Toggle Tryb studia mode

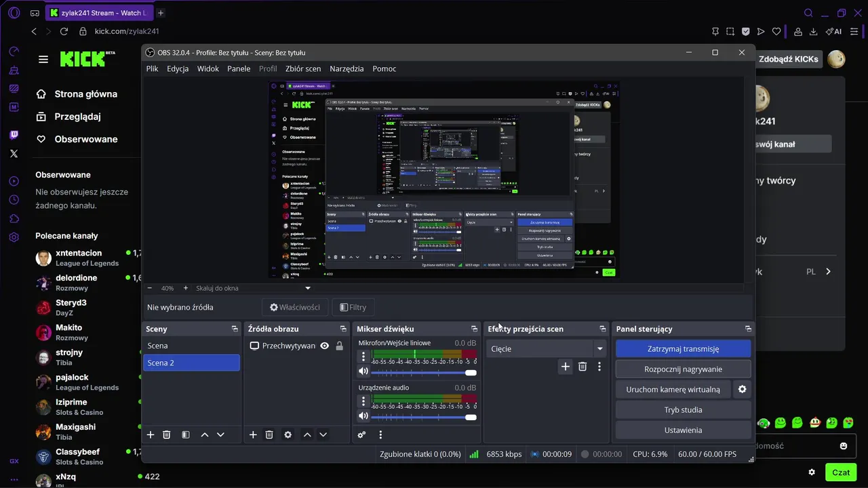coord(683,410)
